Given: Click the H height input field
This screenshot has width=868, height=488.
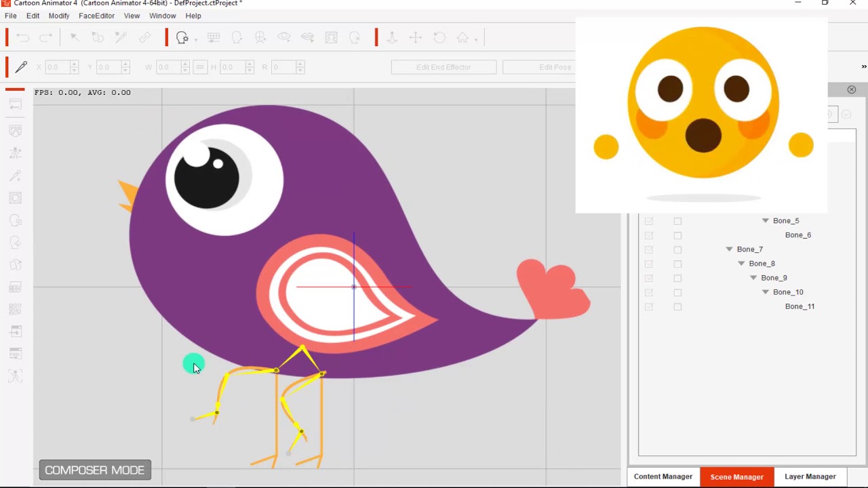Looking at the screenshot, I should [x=231, y=67].
